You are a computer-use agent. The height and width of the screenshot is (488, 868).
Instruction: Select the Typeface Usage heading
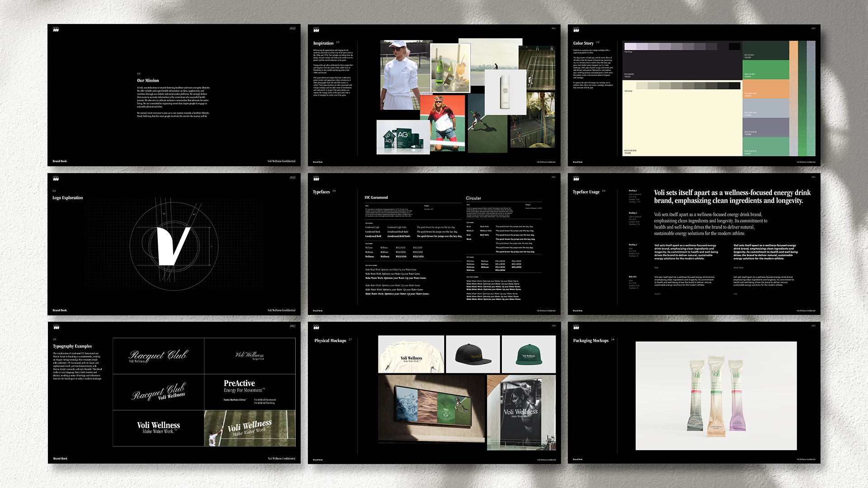pyautogui.click(x=586, y=192)
